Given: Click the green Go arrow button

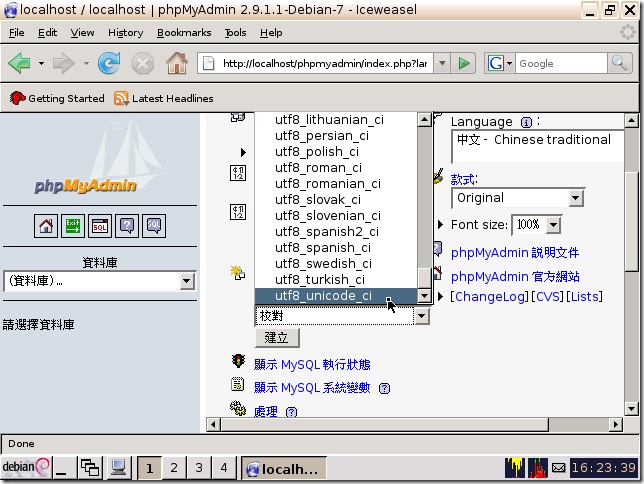Looking at the screenshot, I should point(464,63).
